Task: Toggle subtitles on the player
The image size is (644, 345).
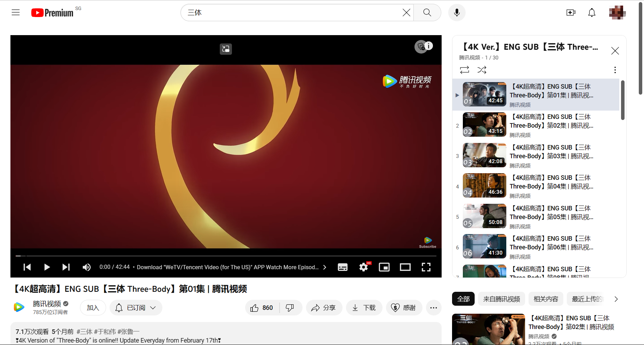Action: click(343, 267)
